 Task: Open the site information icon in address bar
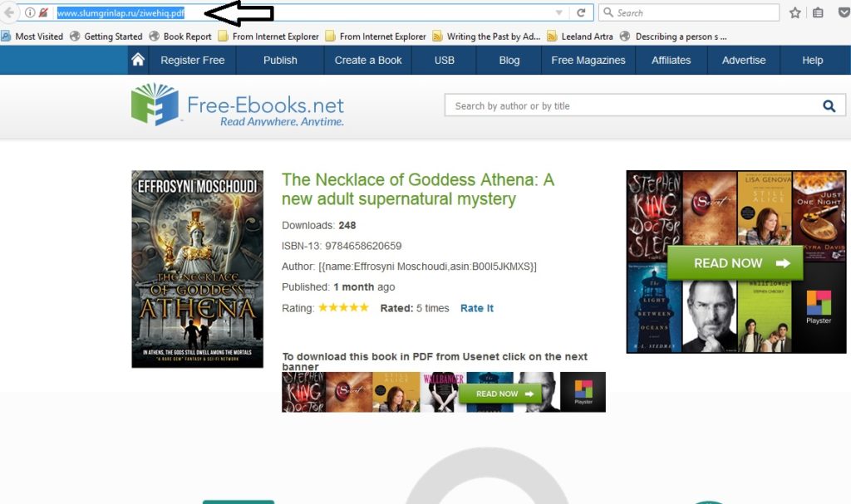30,12
